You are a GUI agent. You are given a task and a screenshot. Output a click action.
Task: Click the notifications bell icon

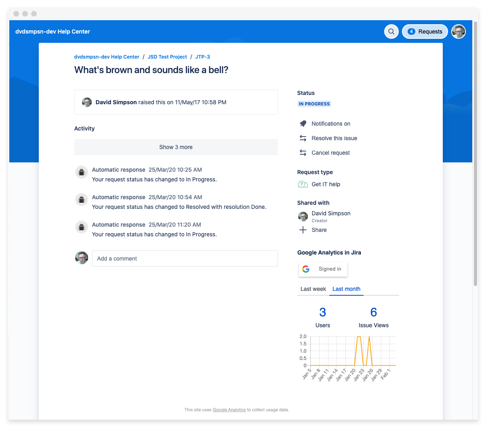click(303, 124)
